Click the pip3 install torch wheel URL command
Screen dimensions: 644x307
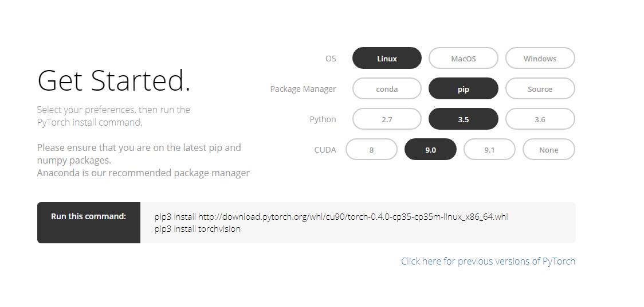click(331, 216)
